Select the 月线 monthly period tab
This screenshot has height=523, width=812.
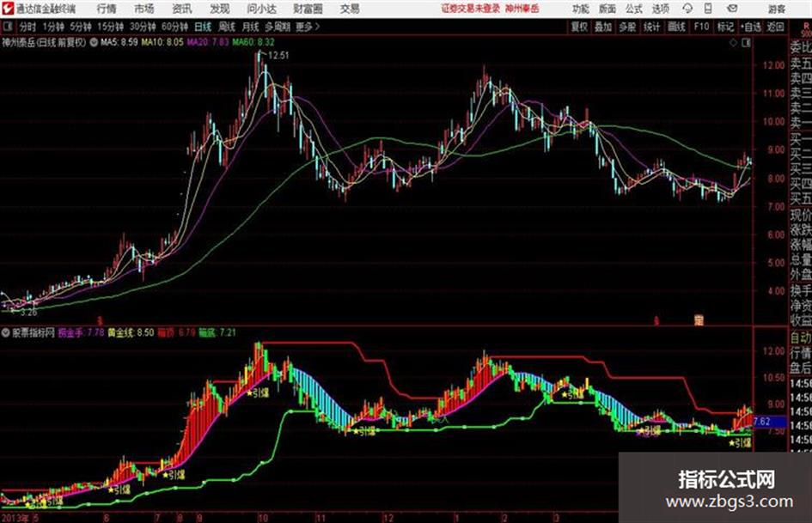(251, 27)
